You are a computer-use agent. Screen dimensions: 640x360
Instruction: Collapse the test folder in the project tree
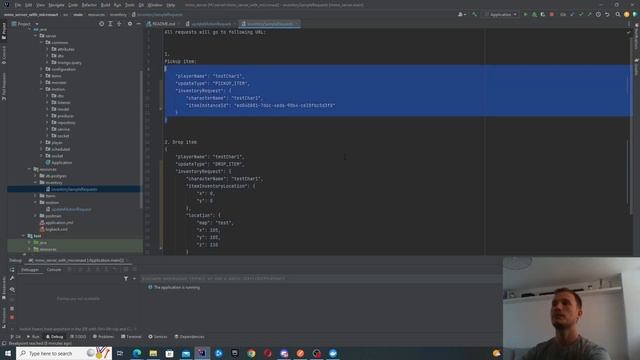coord(23,236)
